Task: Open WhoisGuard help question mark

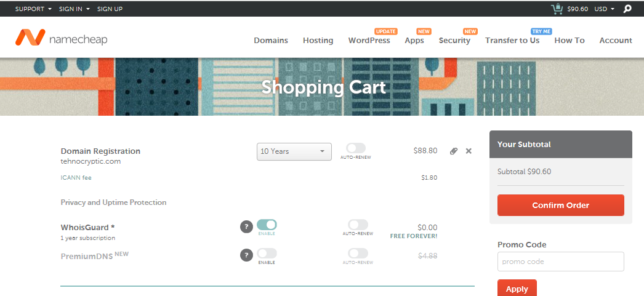Action: 246,226
